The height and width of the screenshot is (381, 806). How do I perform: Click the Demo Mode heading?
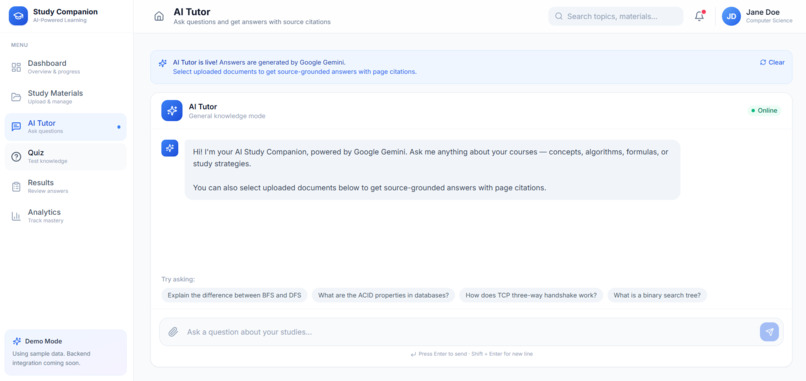coord(43,341)
